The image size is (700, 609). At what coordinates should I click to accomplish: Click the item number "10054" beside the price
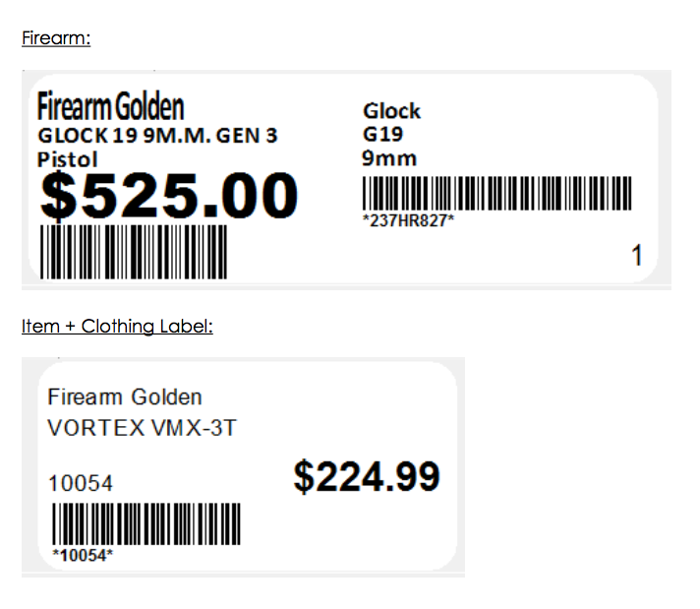tap(80, 483)
